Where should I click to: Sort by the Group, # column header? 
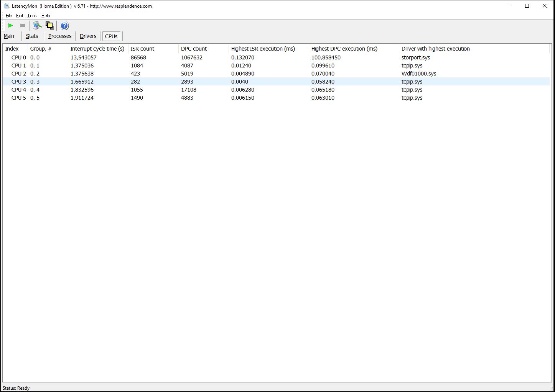click(x=48, y=49)
